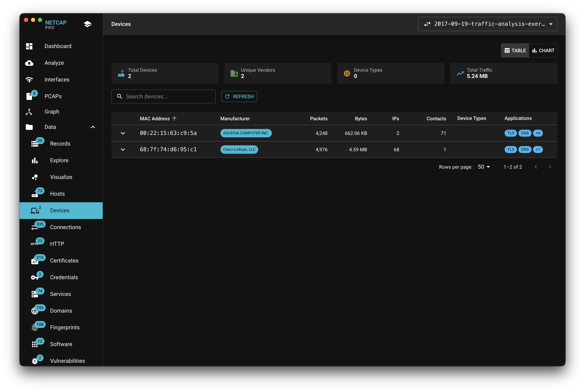
Task: Open the Dashboard menu item
Action: point(61,46)
